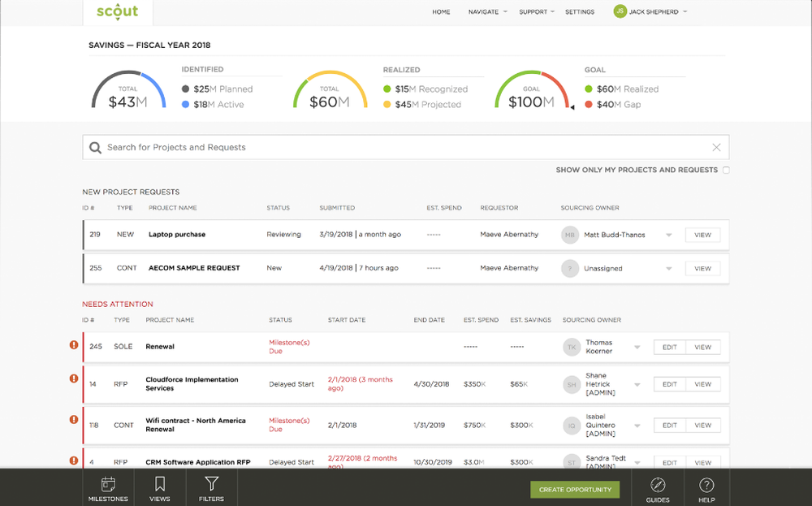View Wifi contract North America Renewal
The height and width of the screenshot is (506, 812).
(x=702, y=426)
